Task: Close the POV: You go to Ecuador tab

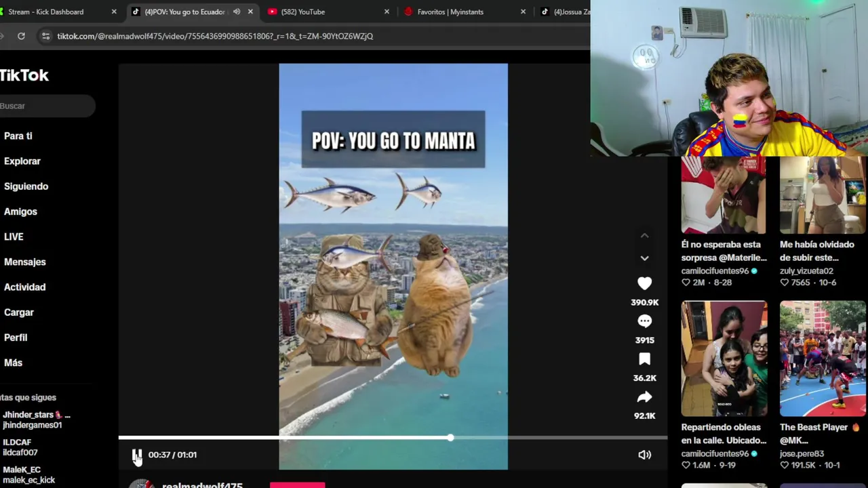Action: pos(250,12)
